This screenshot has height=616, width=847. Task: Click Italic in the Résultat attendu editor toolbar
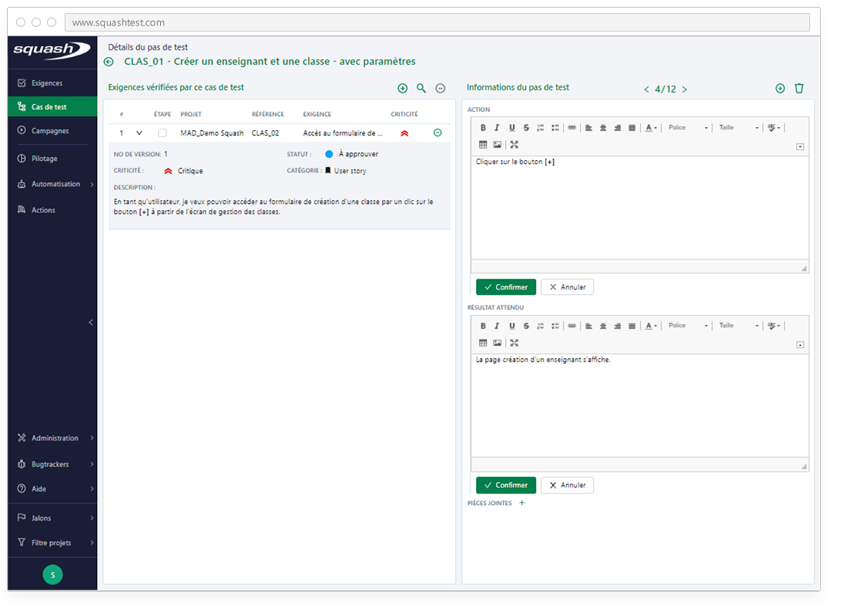497,326
